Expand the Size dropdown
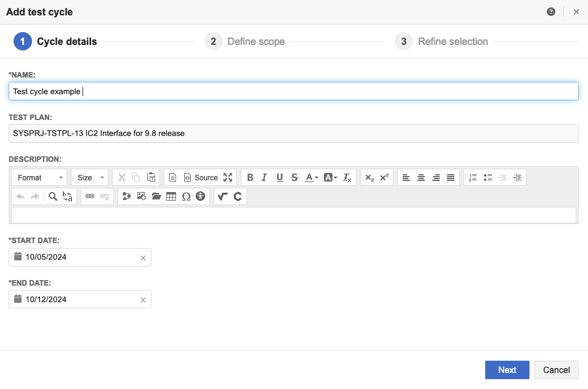The width and height of the screenshot is (588, 389). (89, 177)
